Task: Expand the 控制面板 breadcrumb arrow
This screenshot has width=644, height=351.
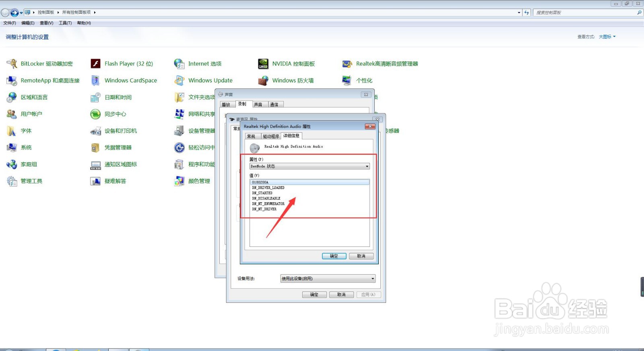Action: pyautogui.click(x=58, y=12)
